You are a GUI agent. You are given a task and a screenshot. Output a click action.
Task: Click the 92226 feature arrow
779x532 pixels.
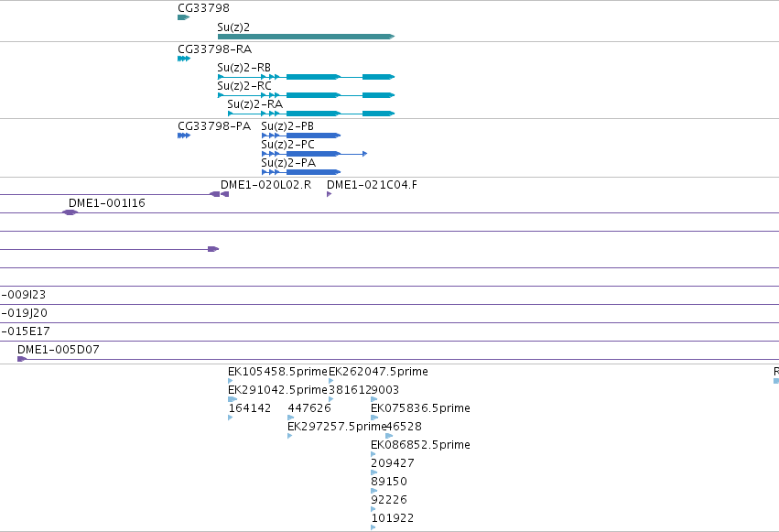coord(373,510)
